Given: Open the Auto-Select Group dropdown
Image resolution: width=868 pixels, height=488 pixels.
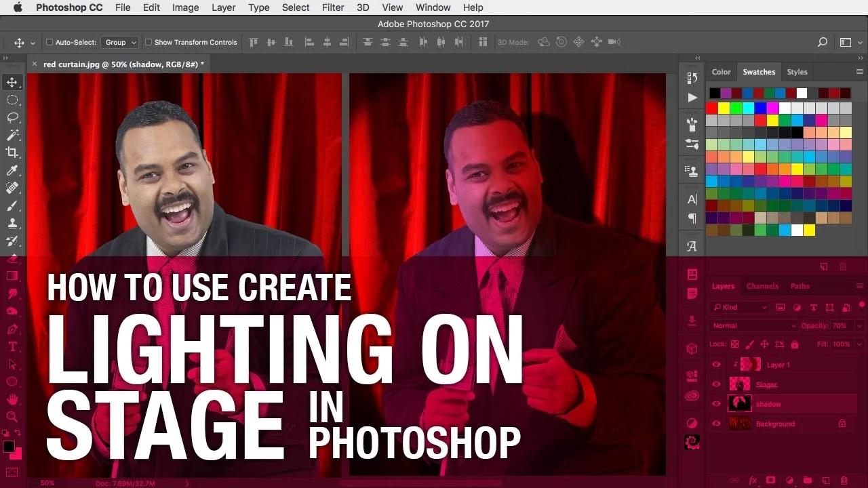Looking at the screenshot, I should (x=119, y=42).
